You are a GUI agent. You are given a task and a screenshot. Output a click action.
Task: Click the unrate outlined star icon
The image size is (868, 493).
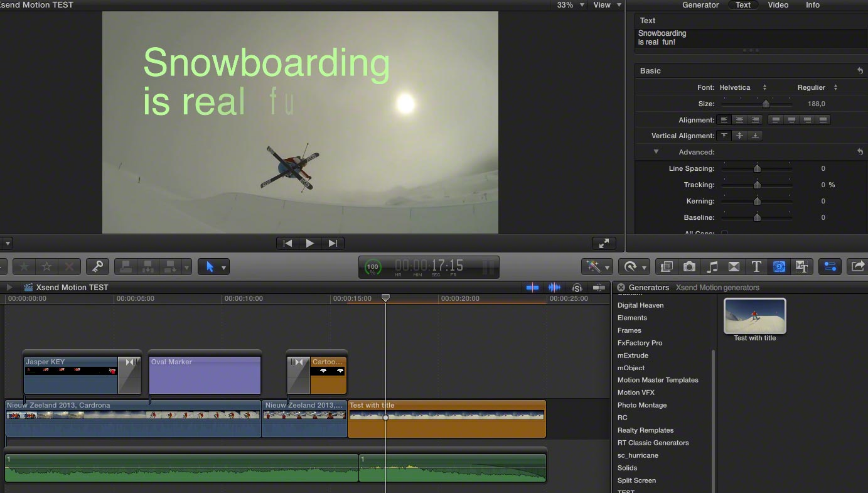point(46,267)
